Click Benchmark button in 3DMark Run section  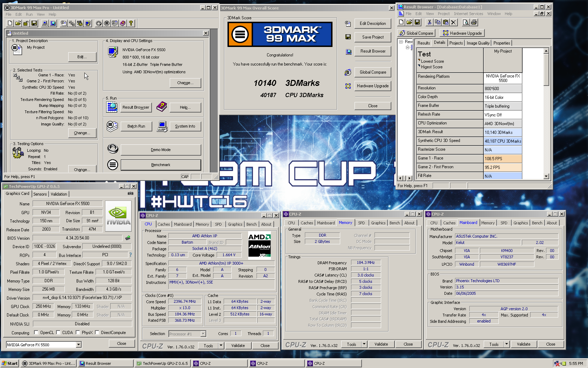click(x=161, y=165)
